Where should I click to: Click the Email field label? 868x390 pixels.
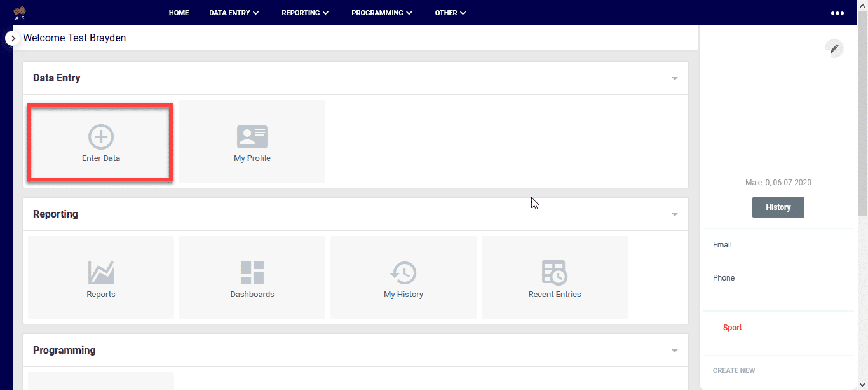722,245
